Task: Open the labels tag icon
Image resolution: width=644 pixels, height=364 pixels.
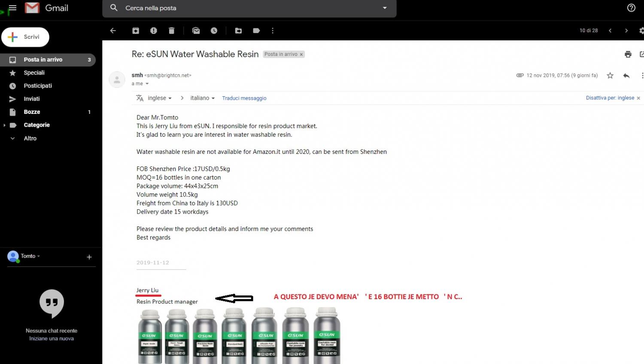Action: [x=256, y=31]
